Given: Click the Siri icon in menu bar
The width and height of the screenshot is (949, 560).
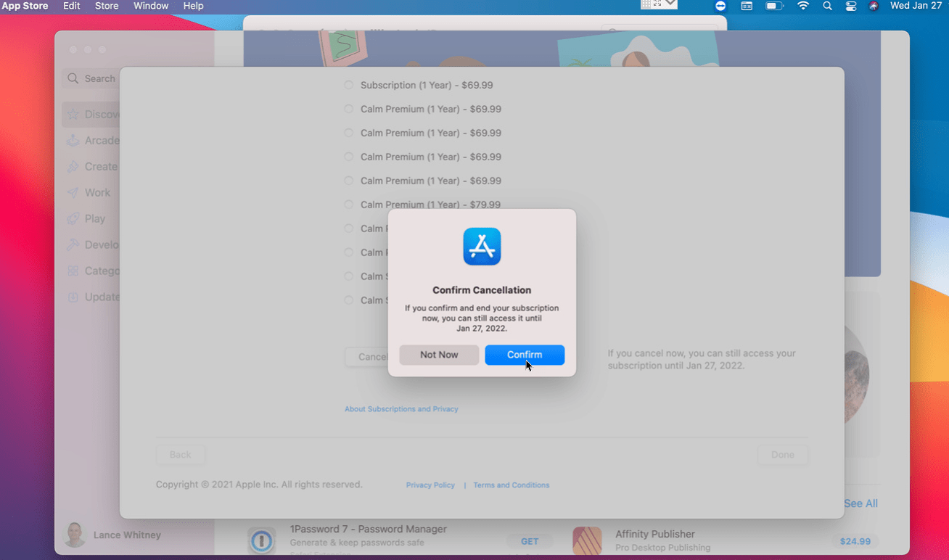Looking at the screenshot, I should 874,6.
